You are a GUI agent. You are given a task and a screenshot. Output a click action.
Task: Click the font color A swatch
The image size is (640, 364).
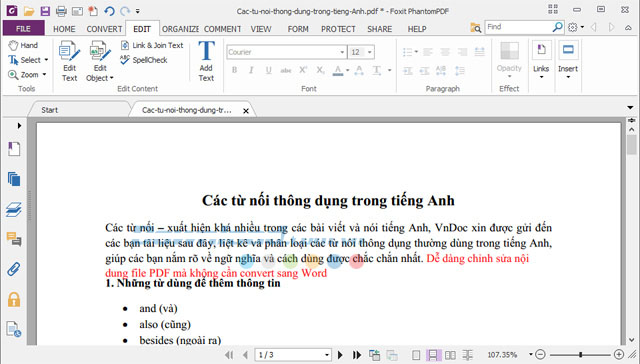point(338,70)
